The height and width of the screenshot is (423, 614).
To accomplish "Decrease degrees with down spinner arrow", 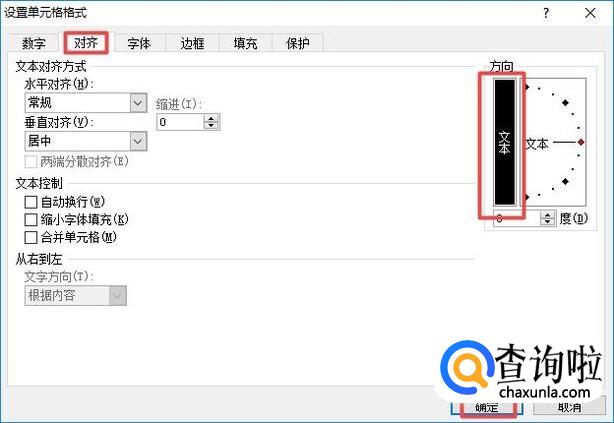I will [x=547, y=222].
